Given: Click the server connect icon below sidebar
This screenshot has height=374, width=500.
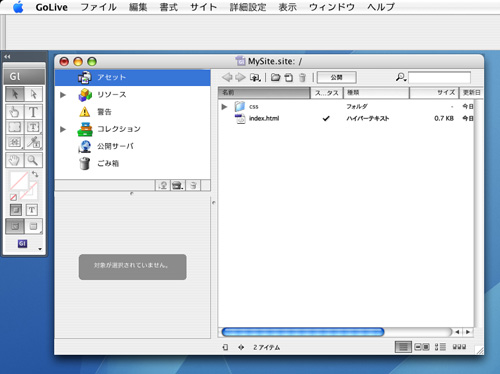Looking at the screenshot, I should 163,185.
